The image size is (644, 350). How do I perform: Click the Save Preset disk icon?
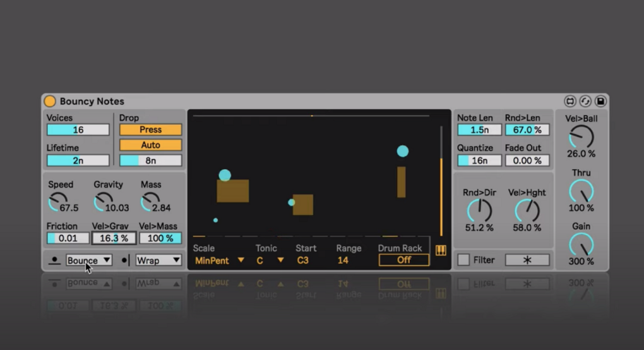coord(600,101)
